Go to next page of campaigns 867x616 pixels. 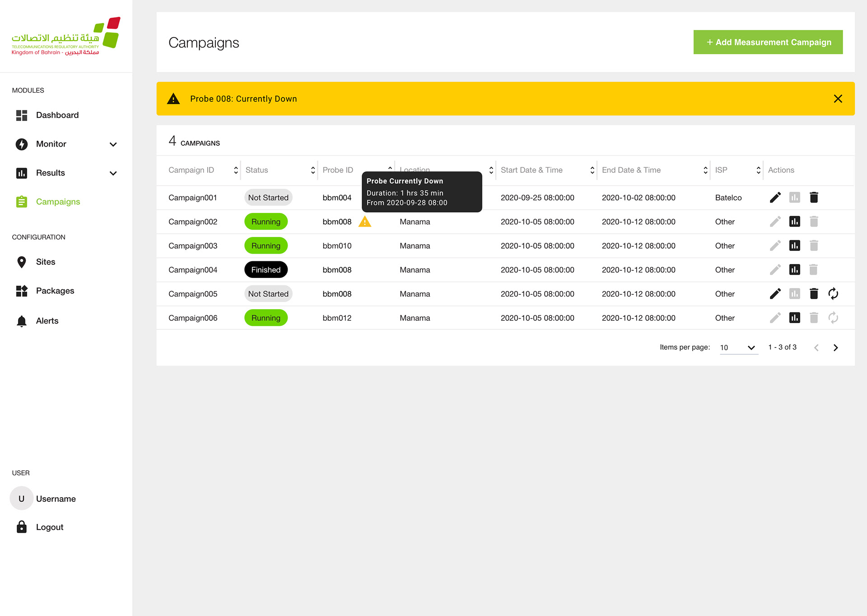[x=835, y=347]
